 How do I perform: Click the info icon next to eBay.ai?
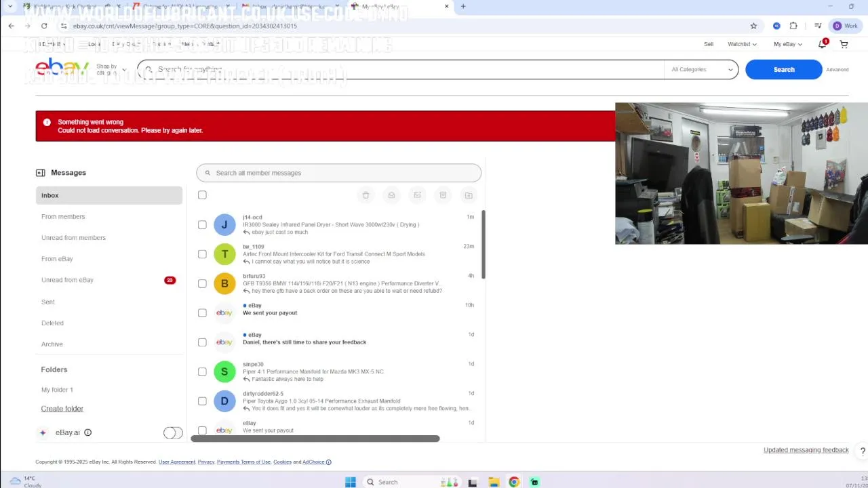87,432
